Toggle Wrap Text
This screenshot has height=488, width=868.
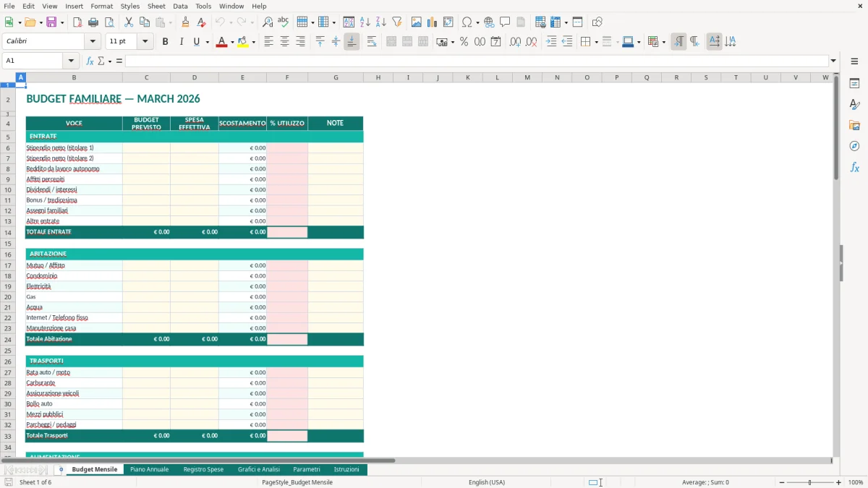coord(372,42)
